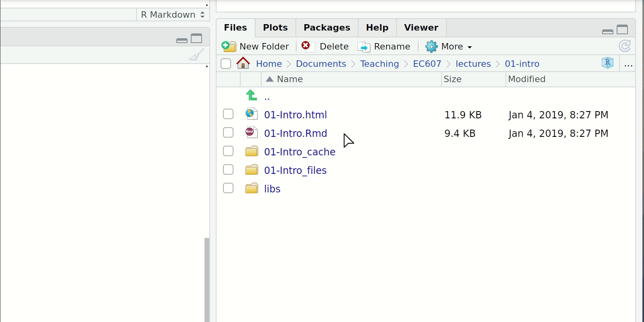Select the libs folder checkbox
644x322 pixels.
click(228, 188)
